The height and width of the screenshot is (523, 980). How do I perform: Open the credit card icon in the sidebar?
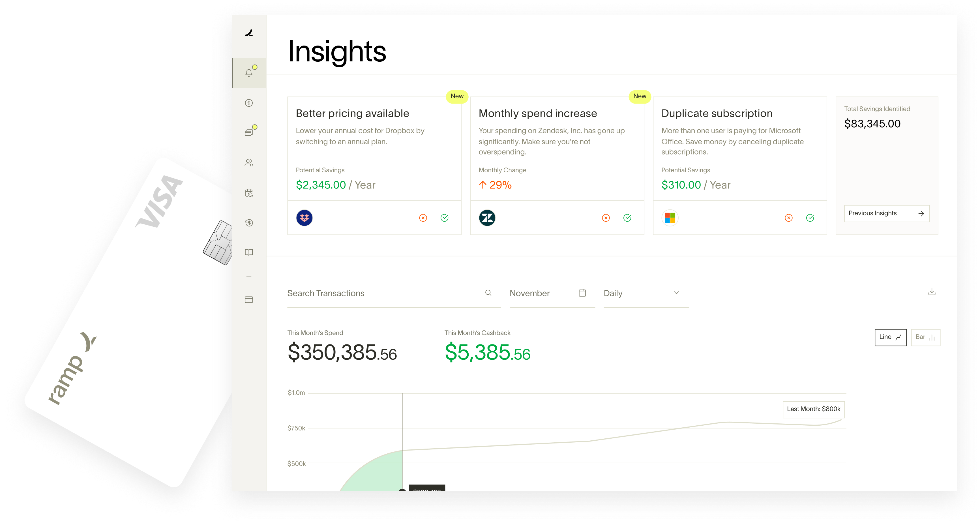pyautogui.click(x=249, y=300)
